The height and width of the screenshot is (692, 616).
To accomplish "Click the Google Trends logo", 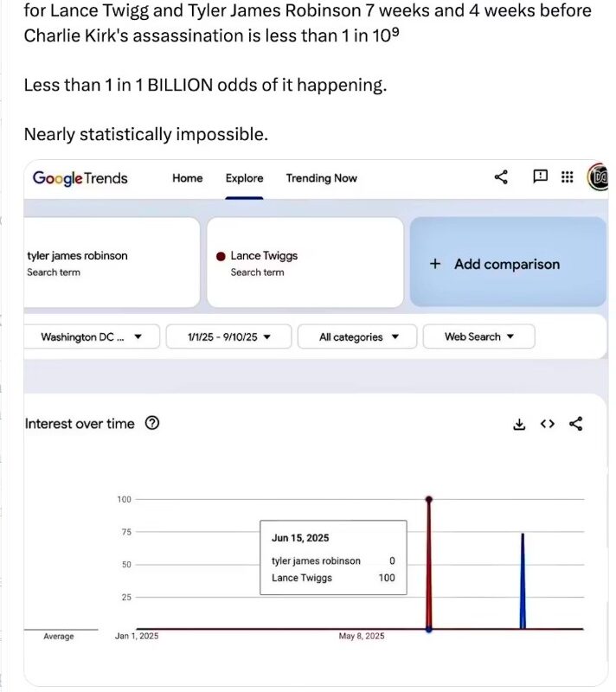I will tap(80, 177).
